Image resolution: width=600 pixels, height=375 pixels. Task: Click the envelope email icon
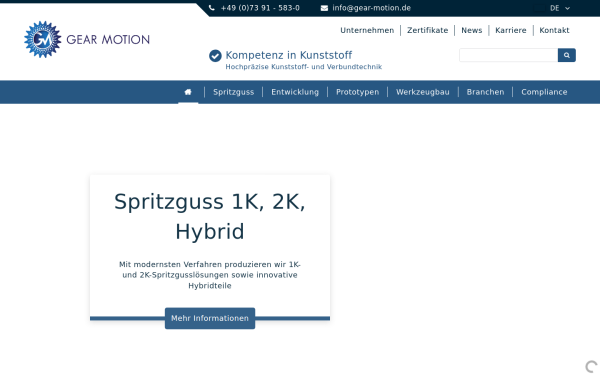pyautogui.click(x=324, y=8)
